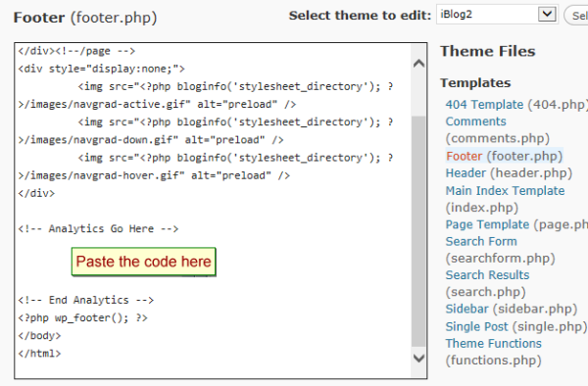Image resolution: width=588 pixels, height=386 pixels.
Task: Click the closing </body> tag line
Action: click(x=39, y=335)
